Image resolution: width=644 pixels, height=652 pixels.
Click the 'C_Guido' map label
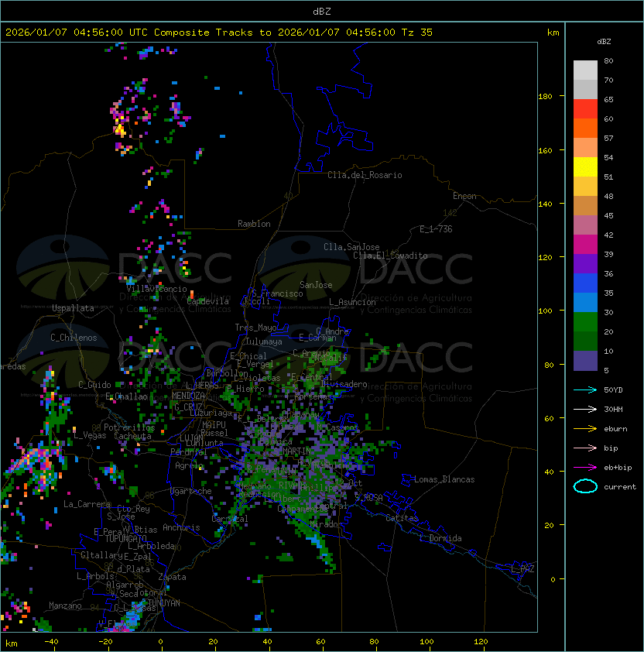(x=94, y=385)
